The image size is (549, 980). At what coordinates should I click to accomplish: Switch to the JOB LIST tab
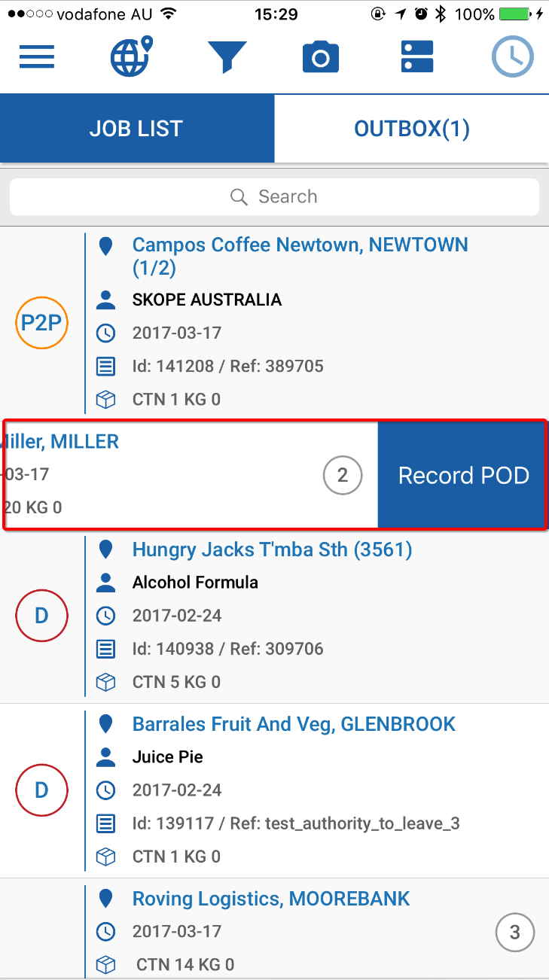pos(136,129)
